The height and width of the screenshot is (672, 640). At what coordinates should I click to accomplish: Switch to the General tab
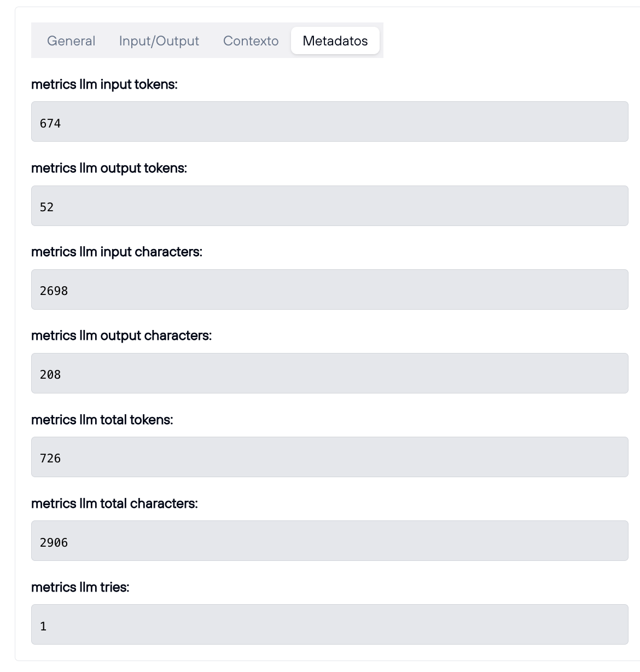[71, 41]
